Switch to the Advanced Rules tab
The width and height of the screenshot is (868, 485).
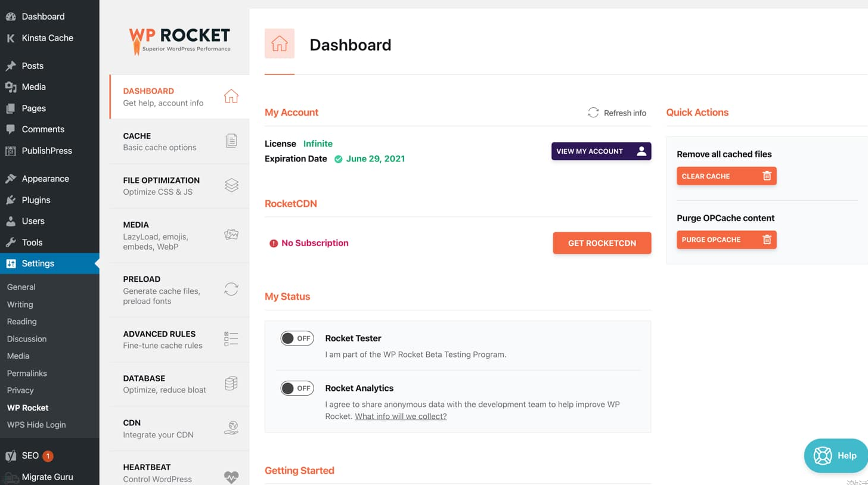coord(179,340)
